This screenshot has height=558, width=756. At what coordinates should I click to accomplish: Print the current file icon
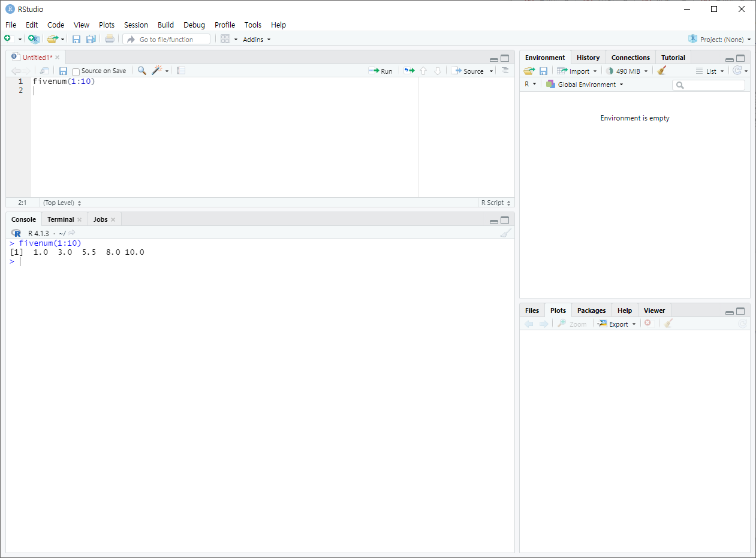(x=109, y=39)
